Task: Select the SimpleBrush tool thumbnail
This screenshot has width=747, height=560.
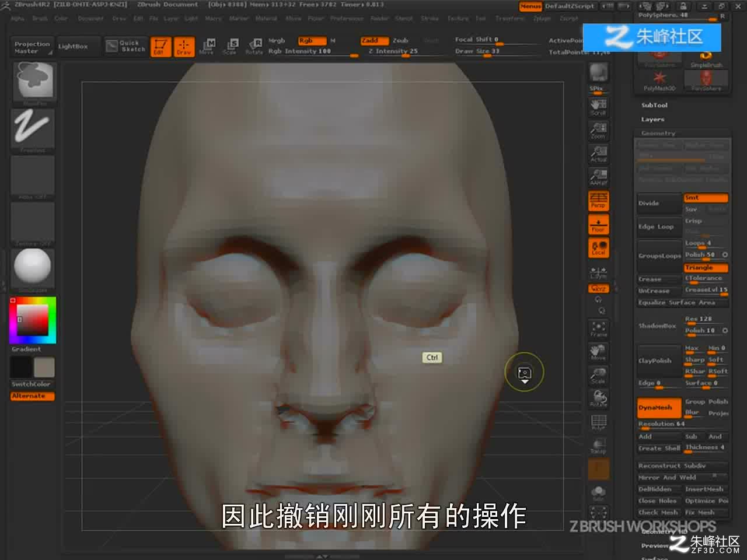Action: [706, 59]
